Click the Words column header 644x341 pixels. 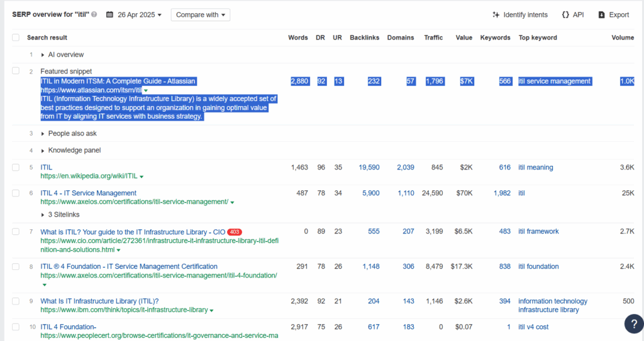tap(297, 37)
